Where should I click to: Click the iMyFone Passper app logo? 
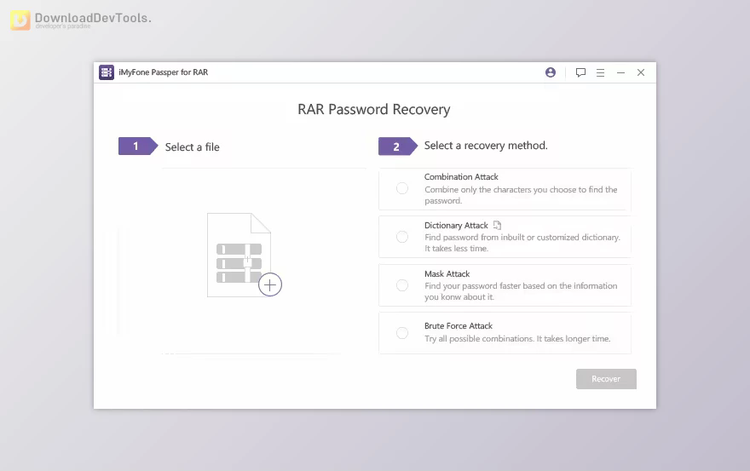(x=106, y=72)
